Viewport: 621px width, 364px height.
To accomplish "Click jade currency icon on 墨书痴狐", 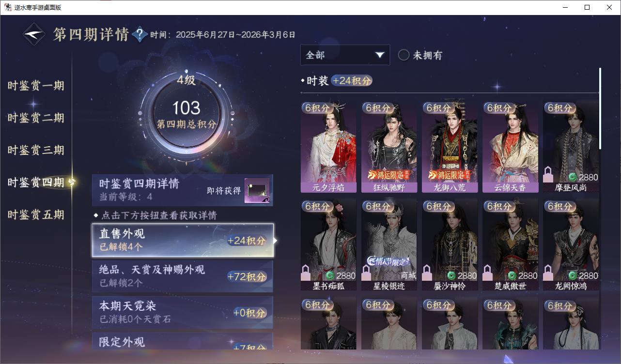I will tap(330, 276).
